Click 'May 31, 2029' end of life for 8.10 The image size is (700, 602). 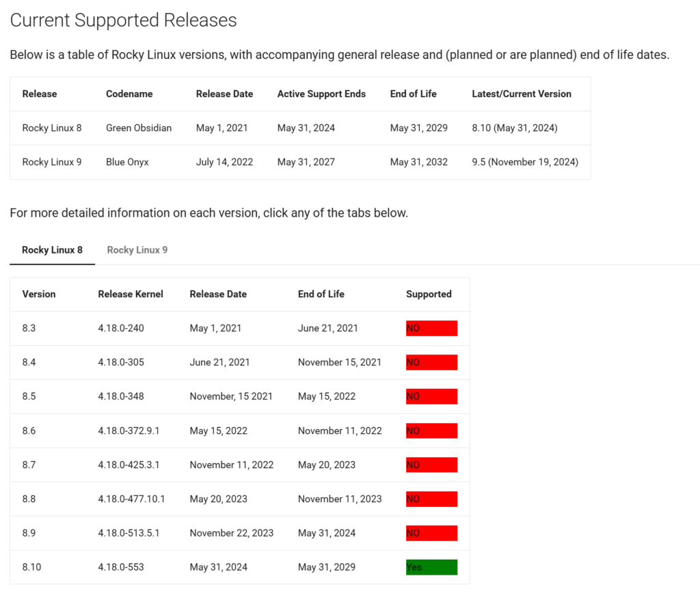[x=326, y=567]
